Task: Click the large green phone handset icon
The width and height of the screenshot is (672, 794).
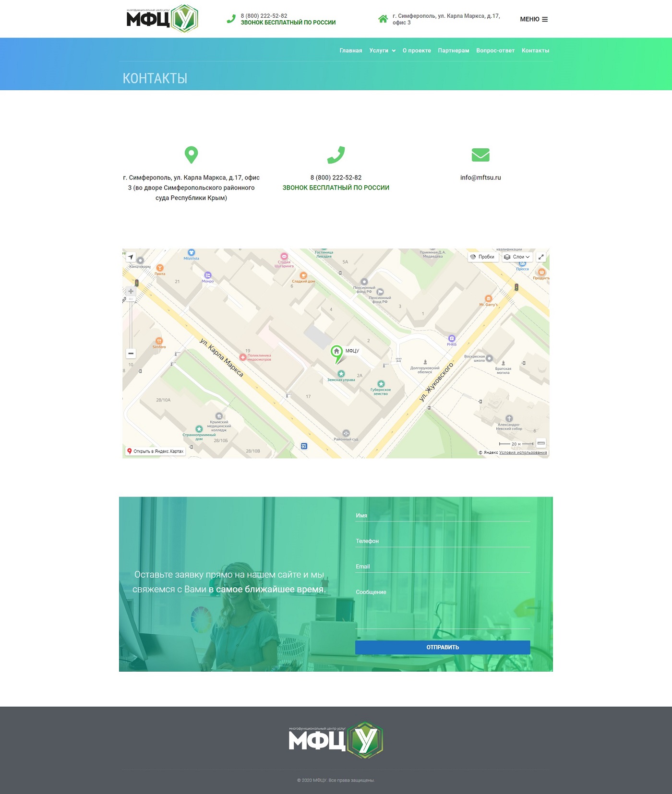Action: click(336, 155)
